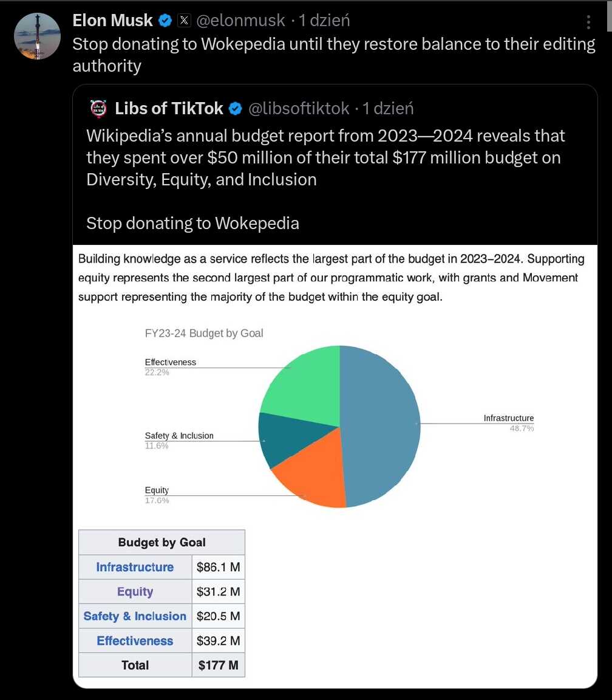
Task: Open the @elonmusk handle link
Action: [240, 21]
